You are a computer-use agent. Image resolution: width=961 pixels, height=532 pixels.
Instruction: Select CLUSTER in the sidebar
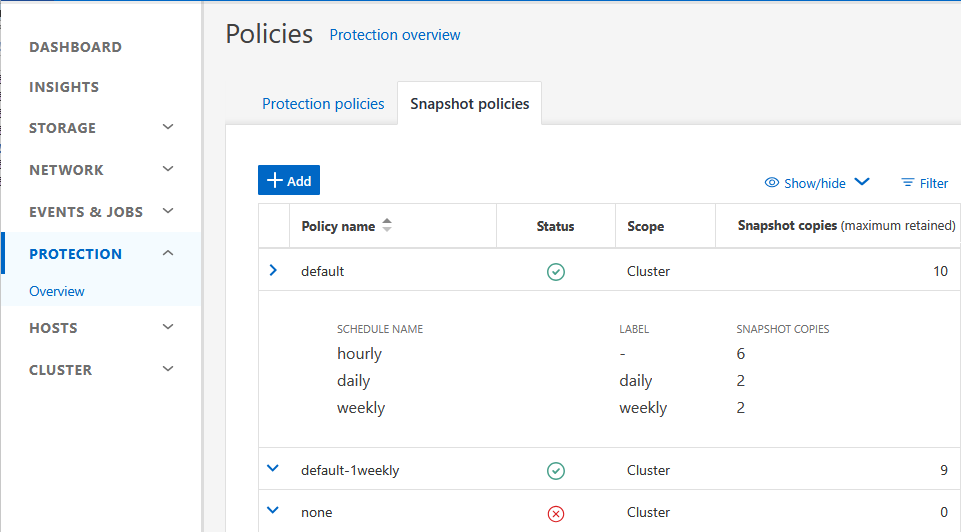61,370
